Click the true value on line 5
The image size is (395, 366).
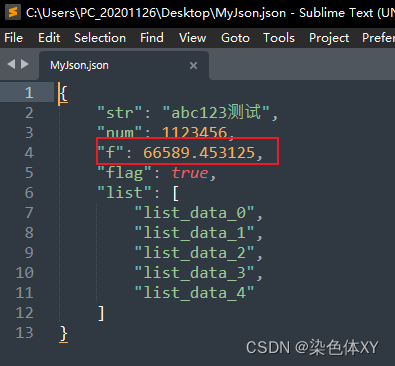tap(190, 173)
